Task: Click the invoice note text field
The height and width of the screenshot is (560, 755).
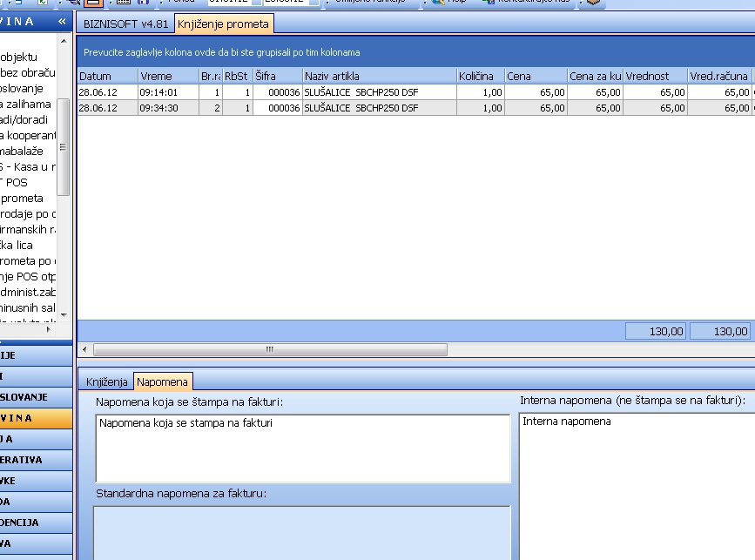Action: tap(302, 448)
